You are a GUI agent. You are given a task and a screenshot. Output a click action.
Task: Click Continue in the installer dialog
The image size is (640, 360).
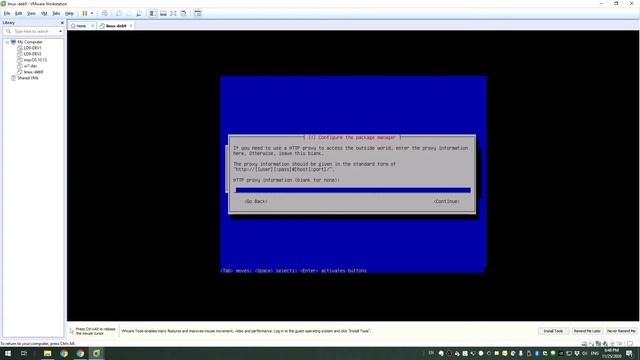(x=447, y=201)
